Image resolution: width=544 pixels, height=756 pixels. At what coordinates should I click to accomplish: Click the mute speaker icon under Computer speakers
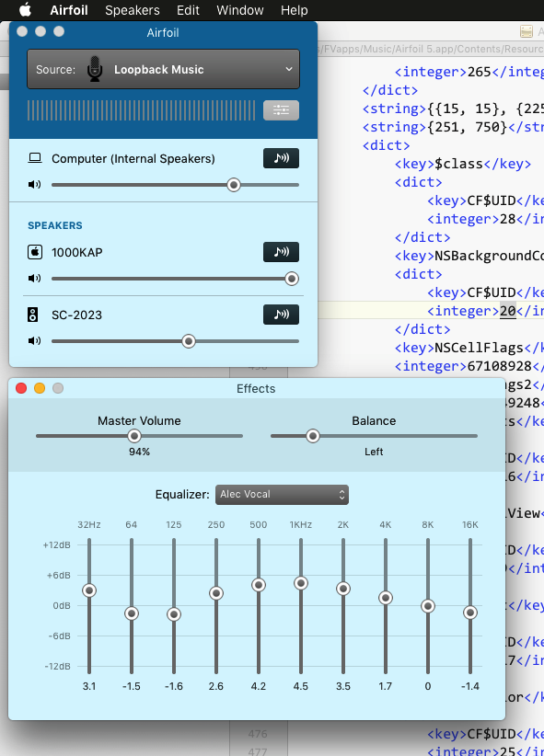pyautogui.click(x=33, y=184)
